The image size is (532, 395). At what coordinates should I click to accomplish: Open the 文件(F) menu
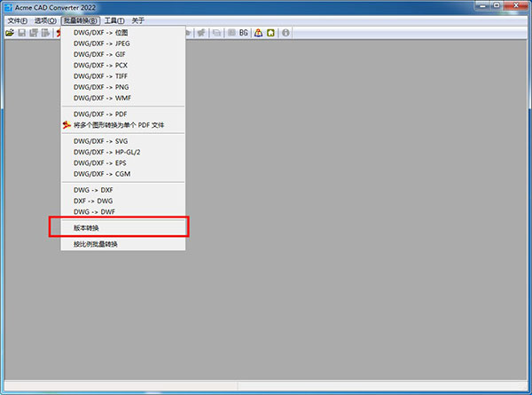(x=18, y=20)
